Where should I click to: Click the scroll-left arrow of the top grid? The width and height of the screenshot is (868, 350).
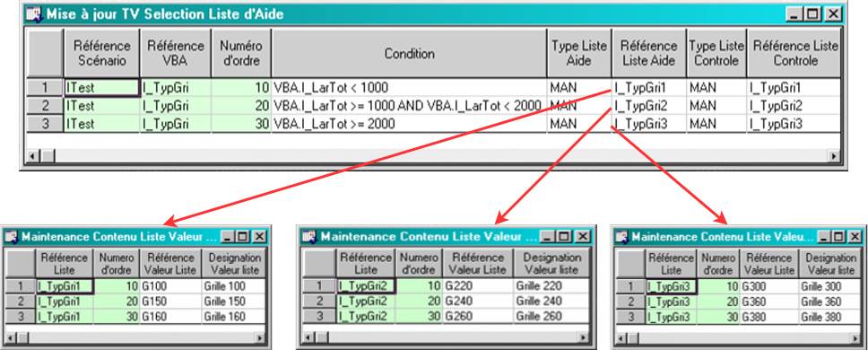(32, 156)
